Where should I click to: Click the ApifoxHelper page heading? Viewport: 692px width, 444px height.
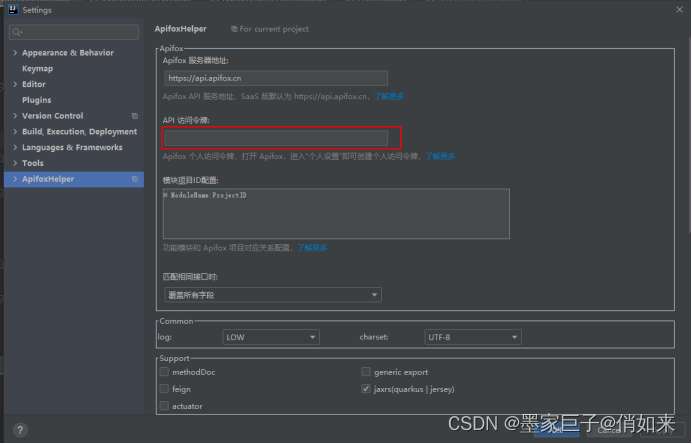click(181, 29)
